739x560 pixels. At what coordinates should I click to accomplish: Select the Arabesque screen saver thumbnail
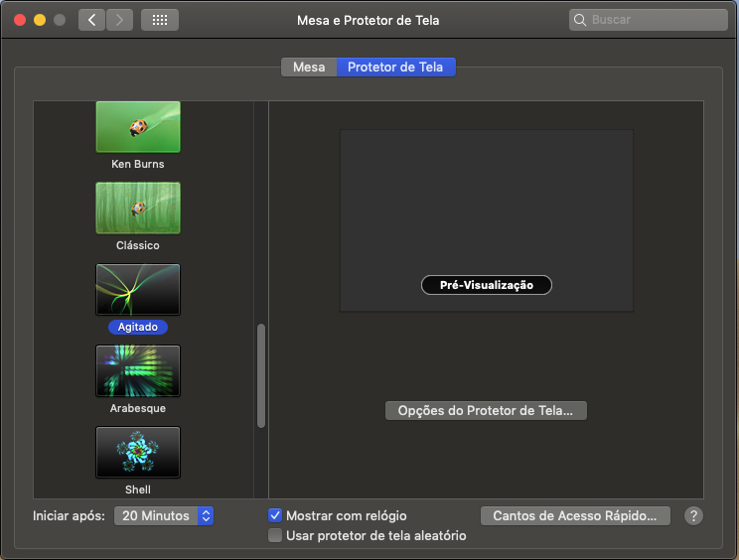click(x=138, y=370)
